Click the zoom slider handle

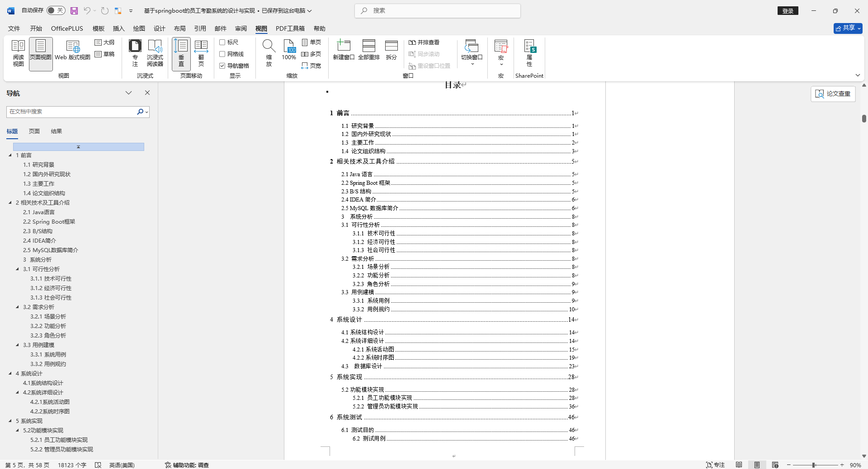pyautogui.click(x=813, y=465)
